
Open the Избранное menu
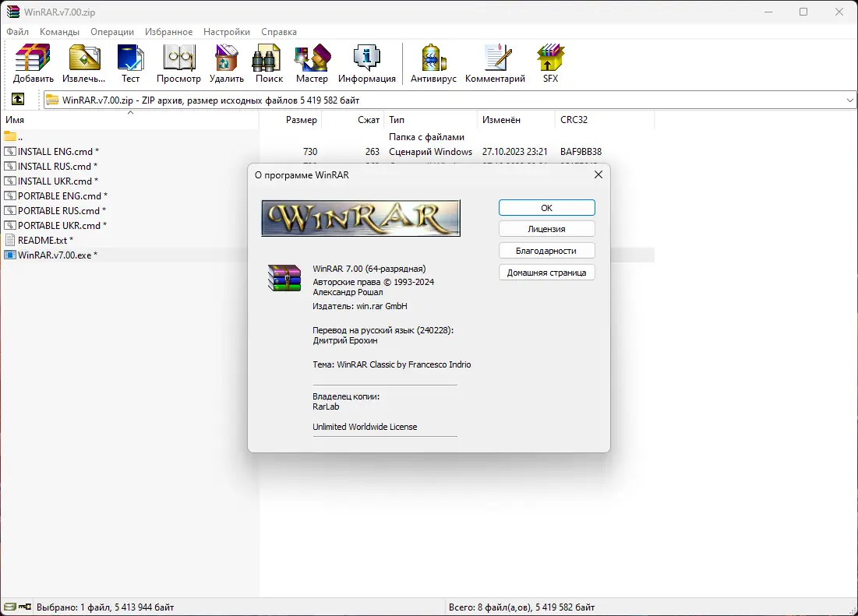coord(168,32)
